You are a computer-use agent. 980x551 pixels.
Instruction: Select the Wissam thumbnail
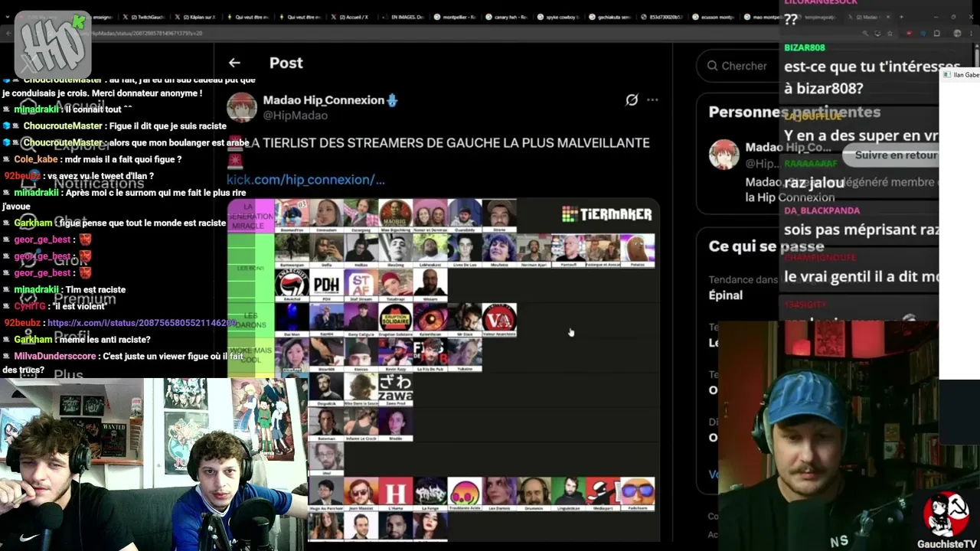point(430,285)
